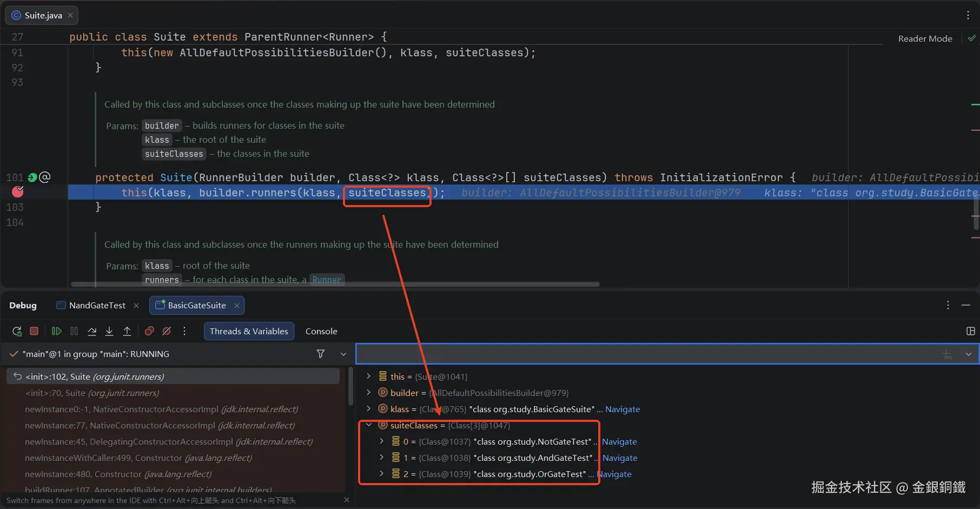980x509 pixels.
Task: Select frame <init>:102, Suite
Action: (x=173, y=376)
